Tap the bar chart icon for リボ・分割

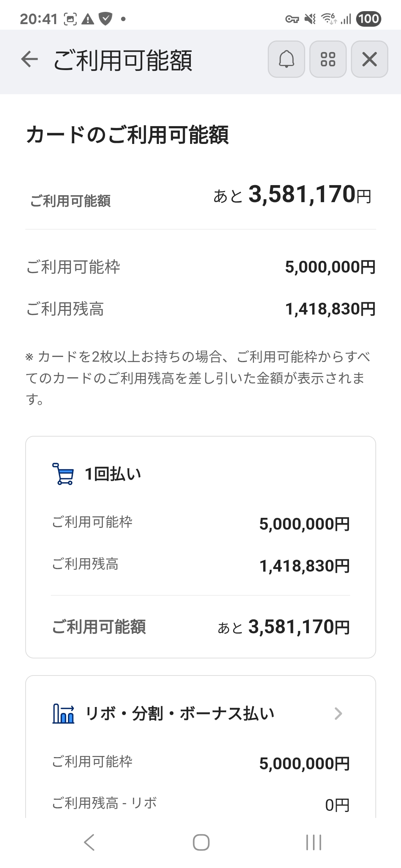click(63, 713)
